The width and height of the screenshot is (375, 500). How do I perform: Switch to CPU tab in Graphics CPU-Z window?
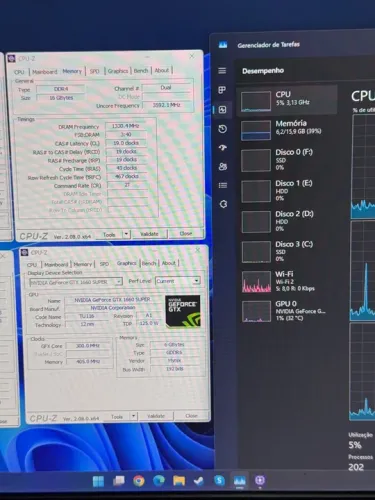(x=32, y=265)
